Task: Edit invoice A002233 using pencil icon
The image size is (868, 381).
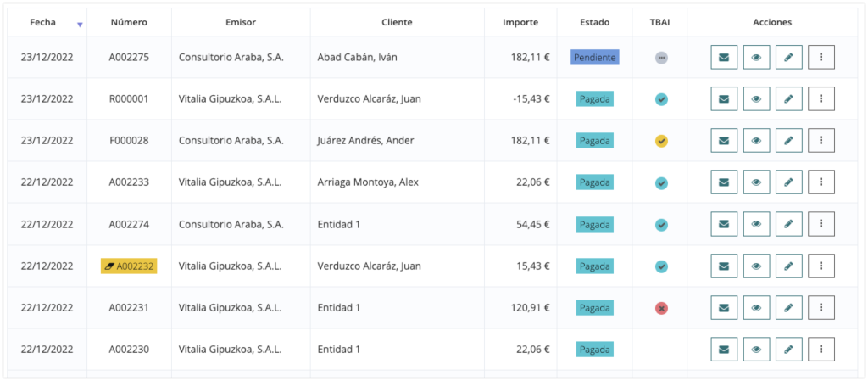Action: [788, 182]
